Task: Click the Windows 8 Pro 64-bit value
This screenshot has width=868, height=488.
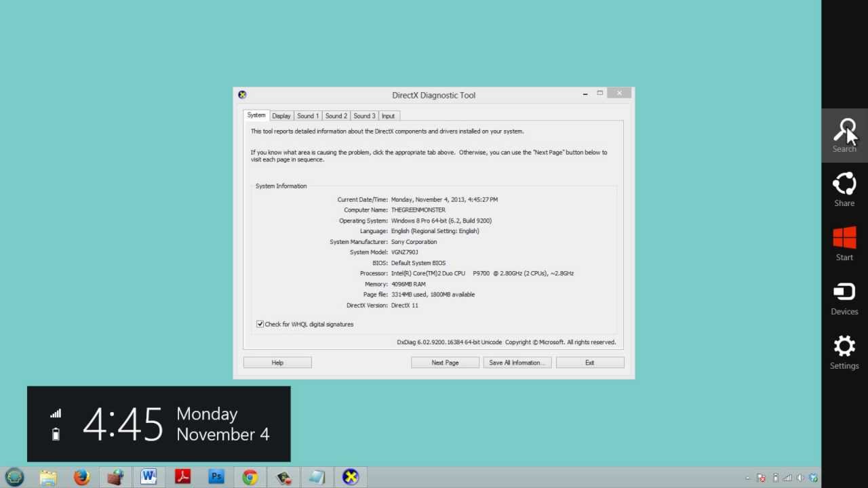Action: point(441,221)
